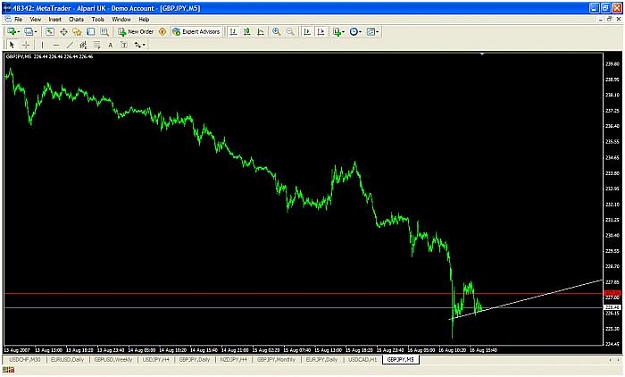Switch chart to line chart type
Image resolution: width=625 pixels, height=377 pixels.
pos(261,32)
